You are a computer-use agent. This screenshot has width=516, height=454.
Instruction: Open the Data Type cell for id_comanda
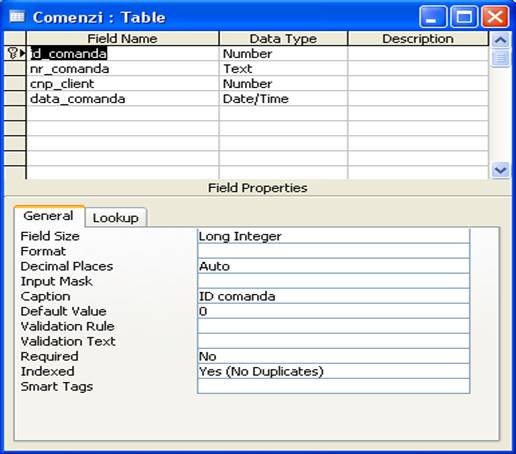point(283,53)
